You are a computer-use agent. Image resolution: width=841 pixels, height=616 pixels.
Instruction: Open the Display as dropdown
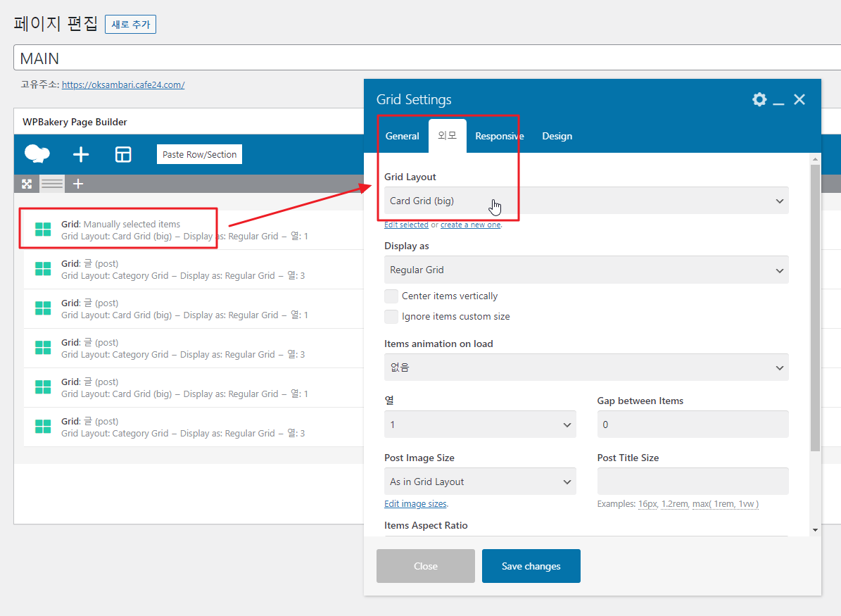[586, 270]
